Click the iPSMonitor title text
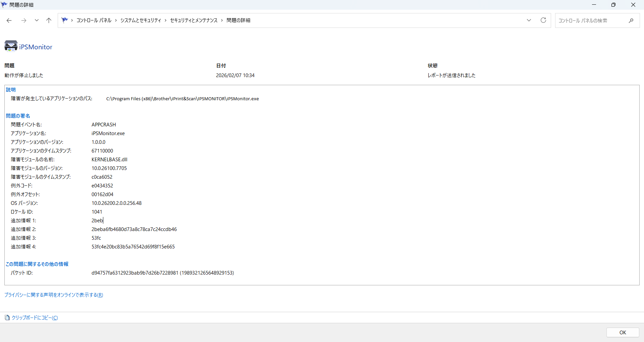Screen dimensions: 644x342 pyautogui.click(x=36, y=47)
